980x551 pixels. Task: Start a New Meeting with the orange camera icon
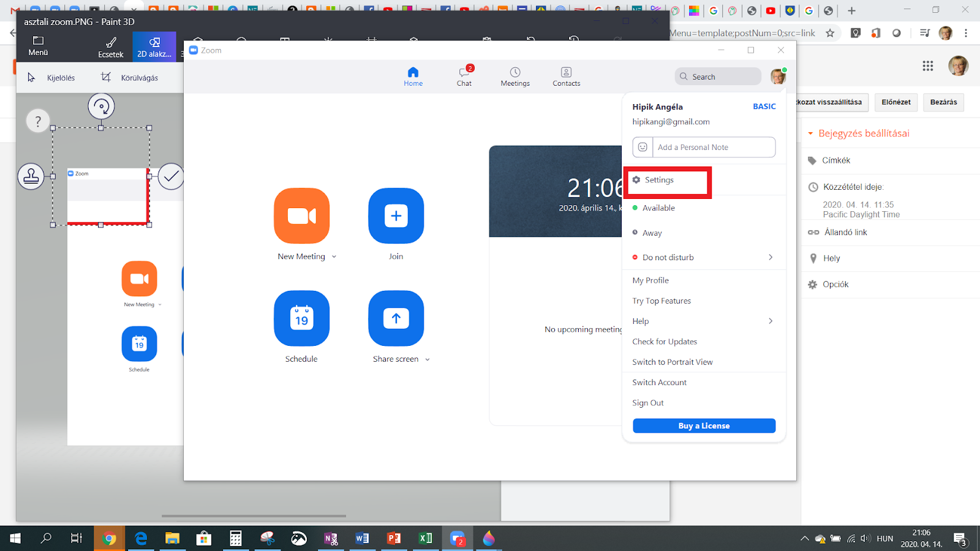pos(301,216)
